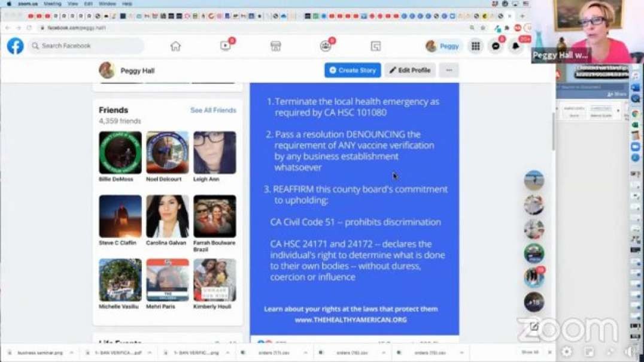Viewport: 644px width, 362px height.
Task: Expand options for first orders csv download
Action: pos(306,353)
